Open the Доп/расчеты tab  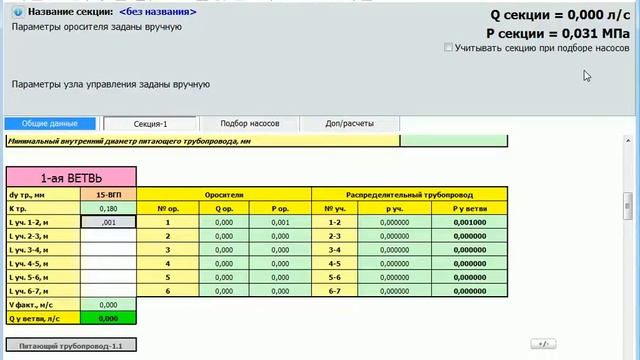click(x=349, y=123)
